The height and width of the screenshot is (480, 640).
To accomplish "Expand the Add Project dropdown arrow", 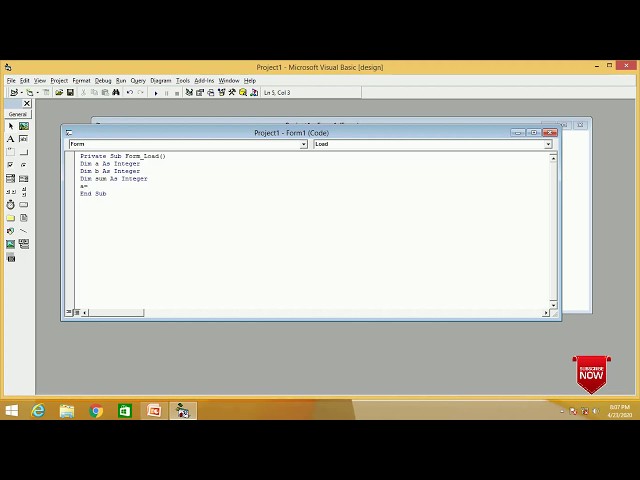I will (22, 93).
